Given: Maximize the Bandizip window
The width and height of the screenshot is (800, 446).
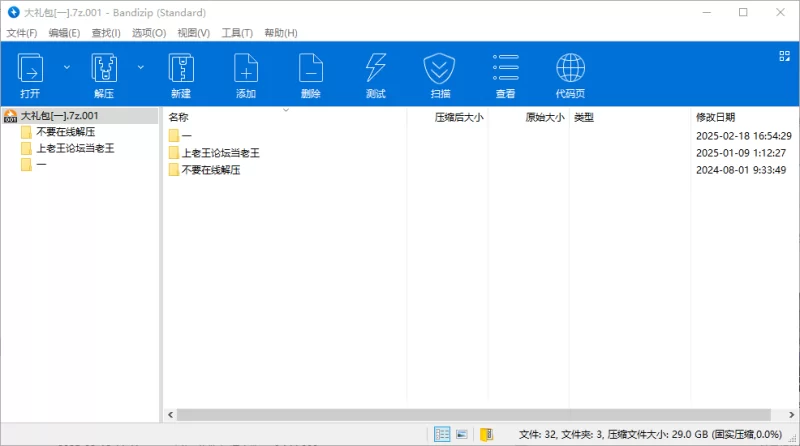Looking at the screenshot, I should coord(743,12).
